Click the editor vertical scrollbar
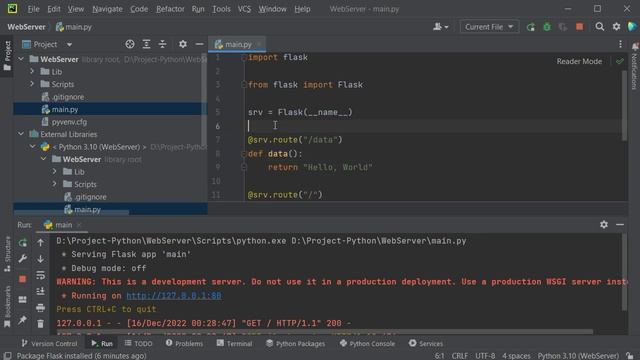The height and width of the screenshot is (360, 640). point(624,105)
